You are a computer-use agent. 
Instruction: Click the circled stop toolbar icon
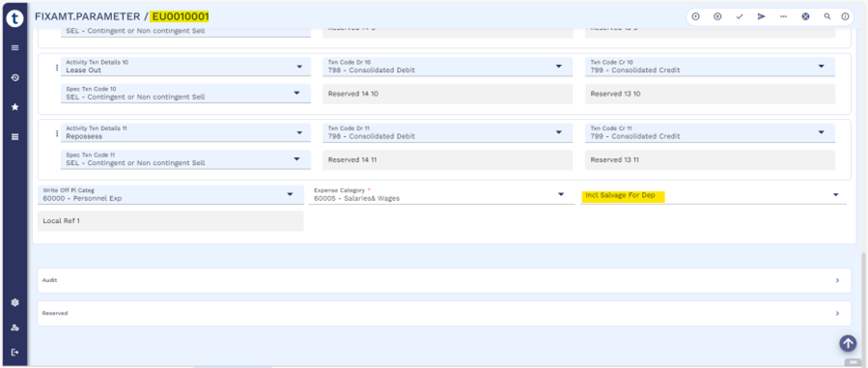pyautogui.click(x=717, y=16)
